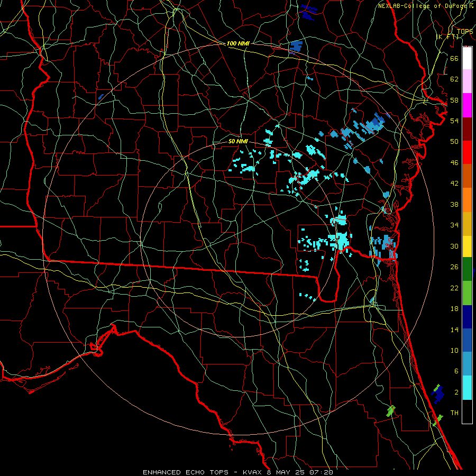Click the gold legend swatch
The height and width of the screenshot is (476, 476).
coord(467,224)
